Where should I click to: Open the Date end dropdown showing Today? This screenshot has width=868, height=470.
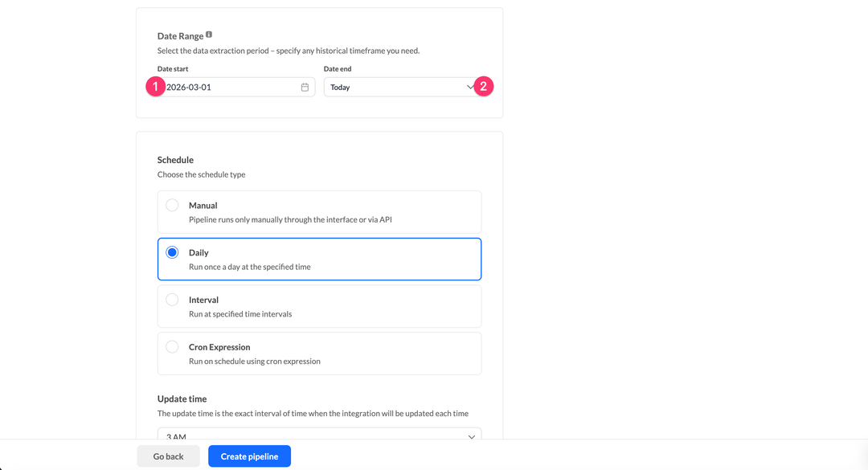pyautogui.click(x=398, y=86)
